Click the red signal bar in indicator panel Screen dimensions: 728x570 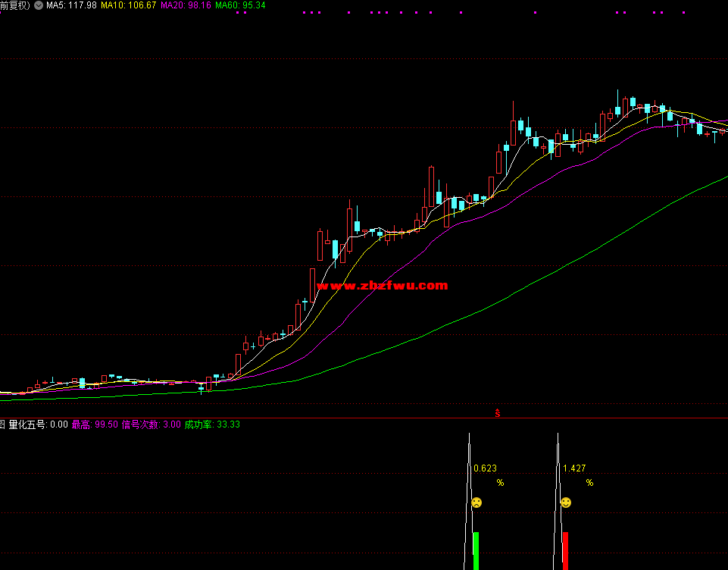[565, 550]
